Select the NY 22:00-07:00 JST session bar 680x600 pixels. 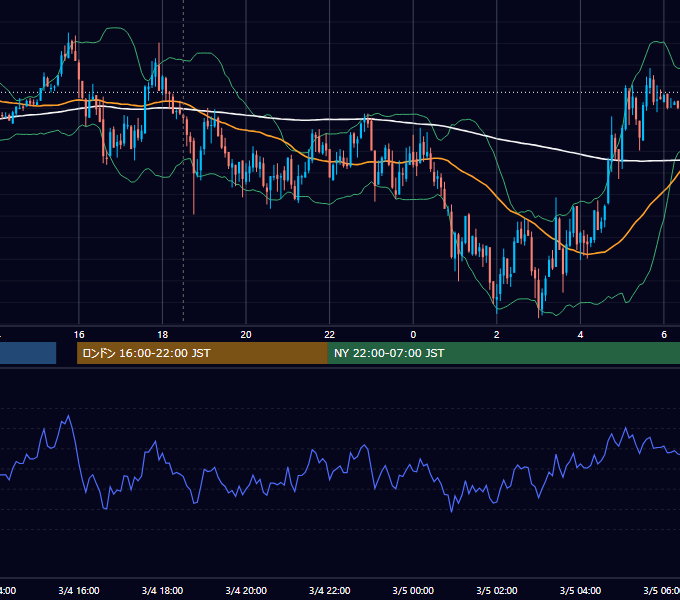[x=503, y=353]
